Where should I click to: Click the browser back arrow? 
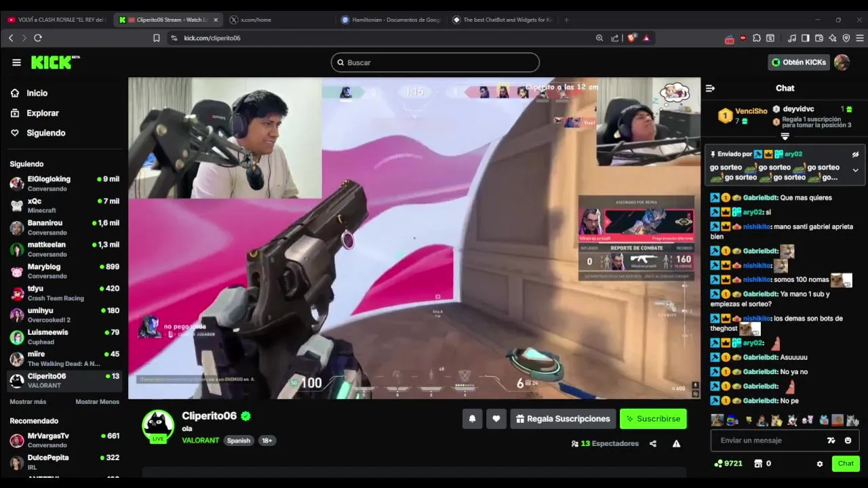click(11, 38)
